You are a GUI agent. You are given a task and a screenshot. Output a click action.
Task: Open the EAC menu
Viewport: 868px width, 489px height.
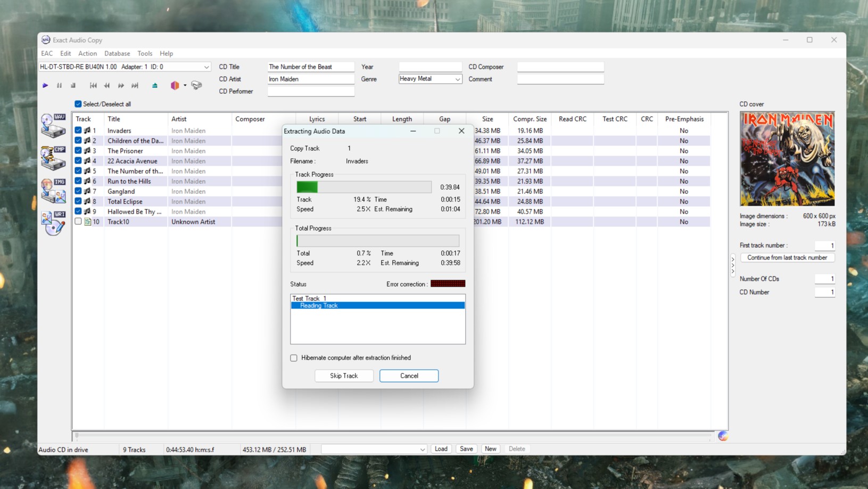tap(47, 53)
